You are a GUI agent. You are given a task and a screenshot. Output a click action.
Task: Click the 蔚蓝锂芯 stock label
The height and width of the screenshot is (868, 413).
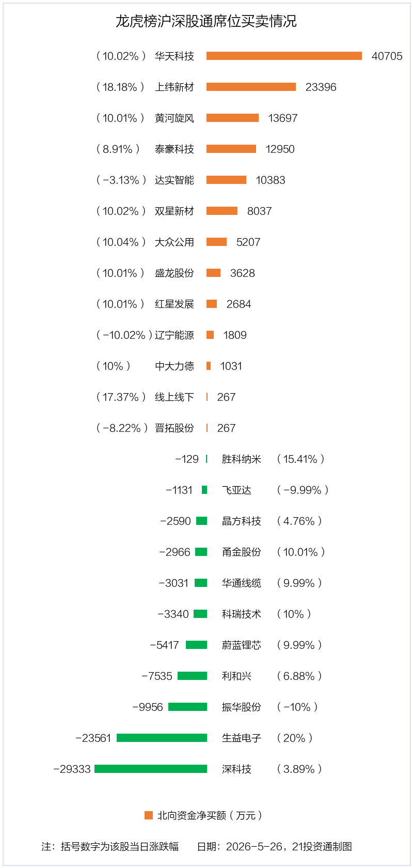pyautogui.click(x=242, y=645)
